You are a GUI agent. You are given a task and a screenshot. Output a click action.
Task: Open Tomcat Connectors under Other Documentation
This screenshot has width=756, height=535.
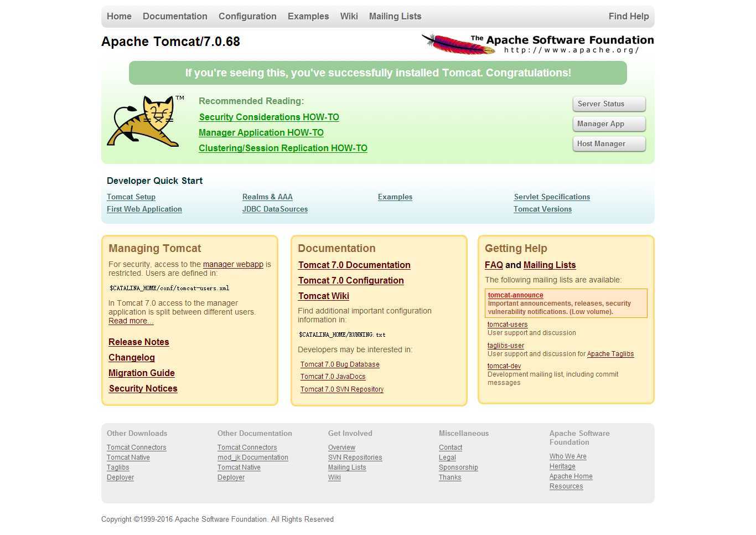pyautogui.click(x=247, y=448)
